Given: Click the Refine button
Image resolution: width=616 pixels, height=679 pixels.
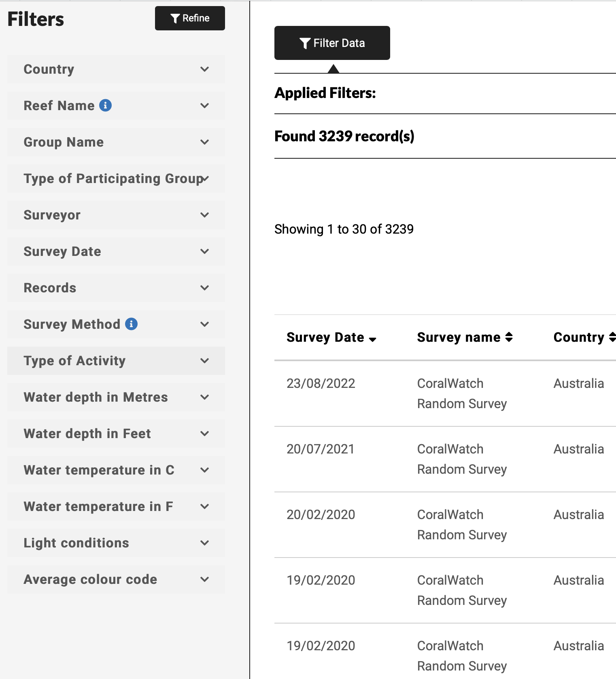Looking at the screenshot, I should coord(190,18).
